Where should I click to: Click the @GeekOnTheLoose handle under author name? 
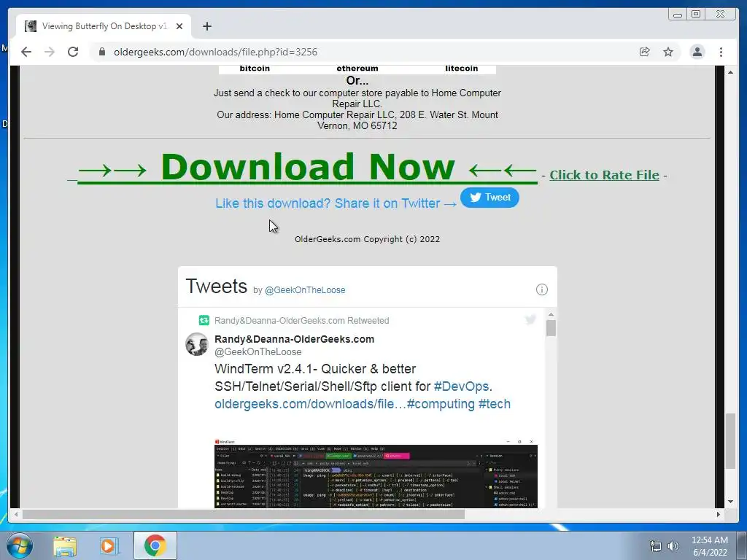click(x=258, y=352)
